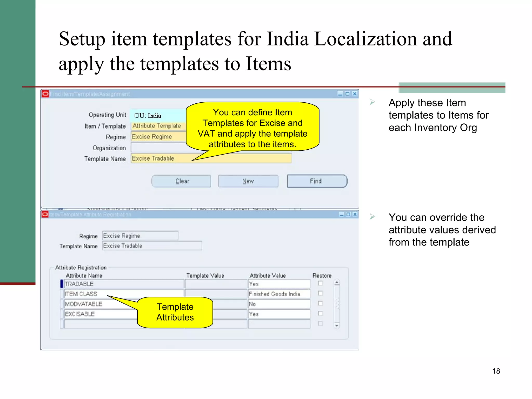Click the Attribute Value column header
This screenshot has width=532, height=399.
coord(268,276)
